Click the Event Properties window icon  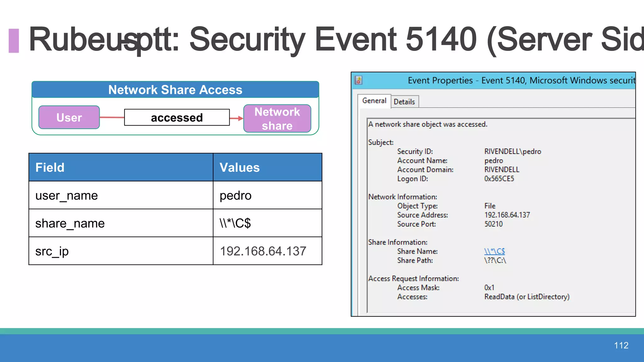358,80
